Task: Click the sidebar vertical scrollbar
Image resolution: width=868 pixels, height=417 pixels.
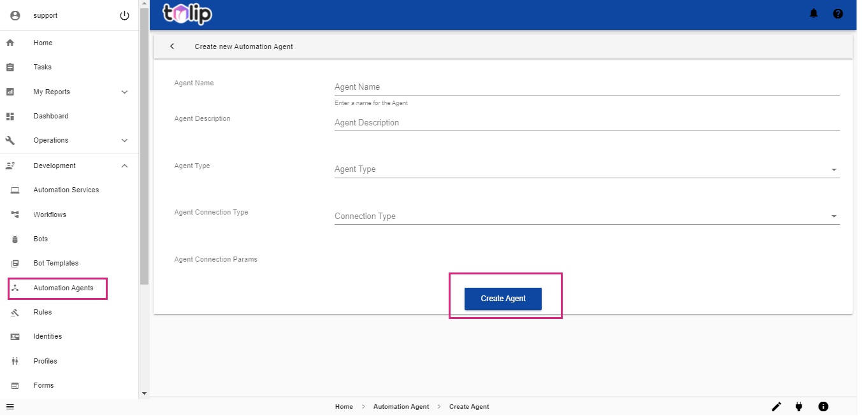Action: [144, 146]
